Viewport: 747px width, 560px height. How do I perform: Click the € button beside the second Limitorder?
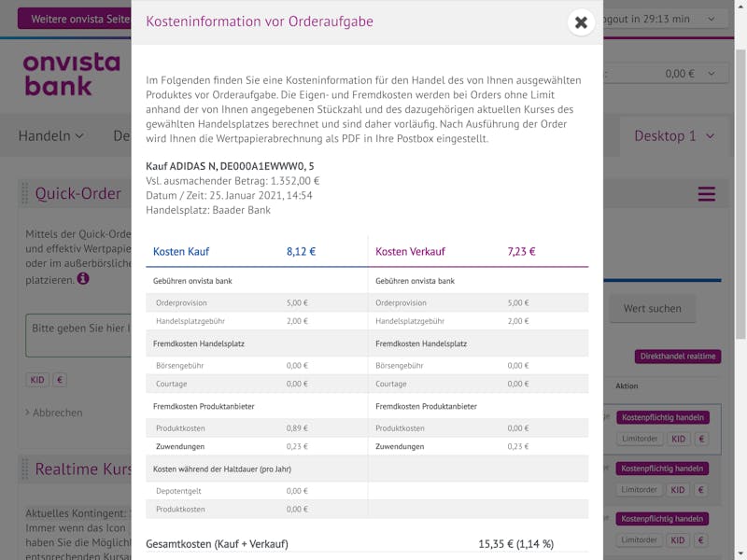(701, 489)
